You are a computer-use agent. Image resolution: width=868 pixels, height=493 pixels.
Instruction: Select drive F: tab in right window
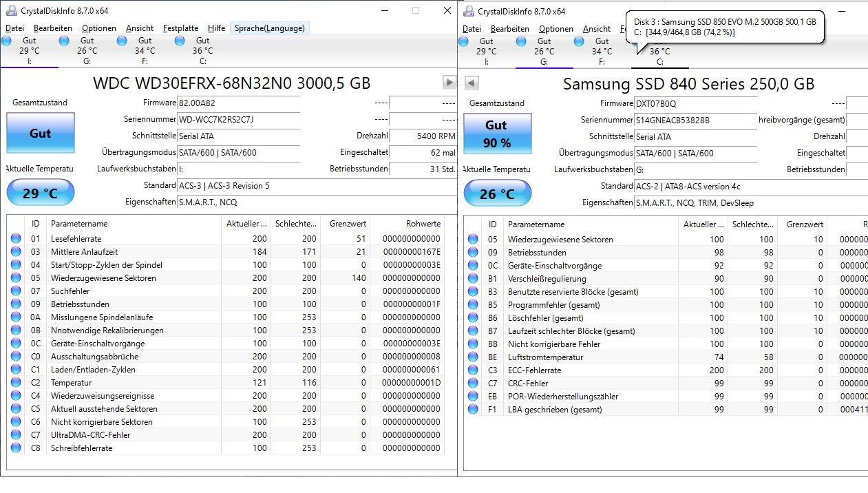click(602, 52)
